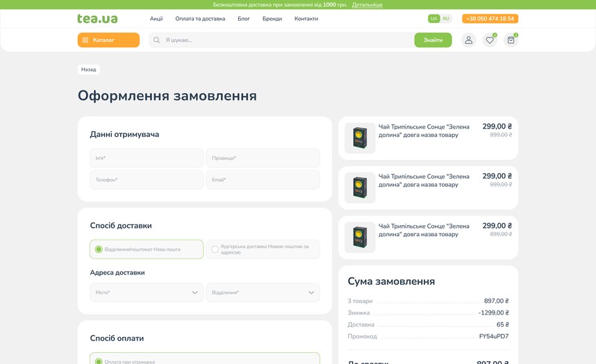The image size is (596, 364).
Task: Open the Акції menu item
Action: [x=156, y=19]
